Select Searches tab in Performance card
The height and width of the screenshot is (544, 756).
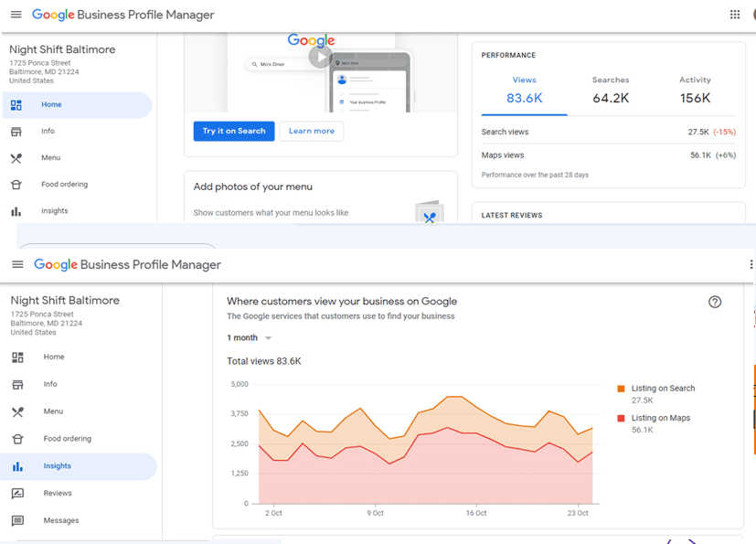click(611, 91)
